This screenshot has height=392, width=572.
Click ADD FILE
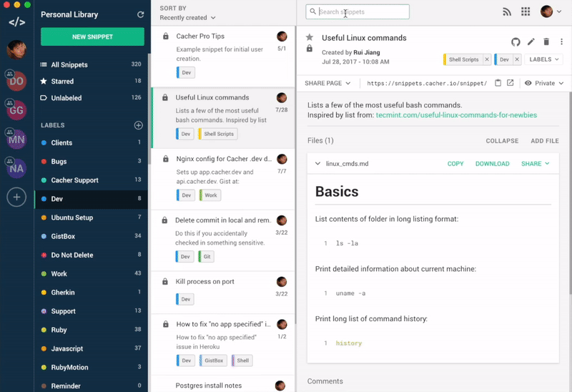[x=545, y=141]
